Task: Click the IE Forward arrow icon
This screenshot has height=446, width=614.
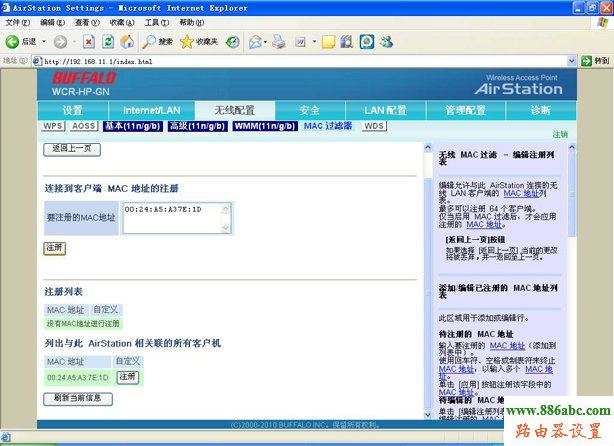Action: pyautogui.click(x=60, y=42)
